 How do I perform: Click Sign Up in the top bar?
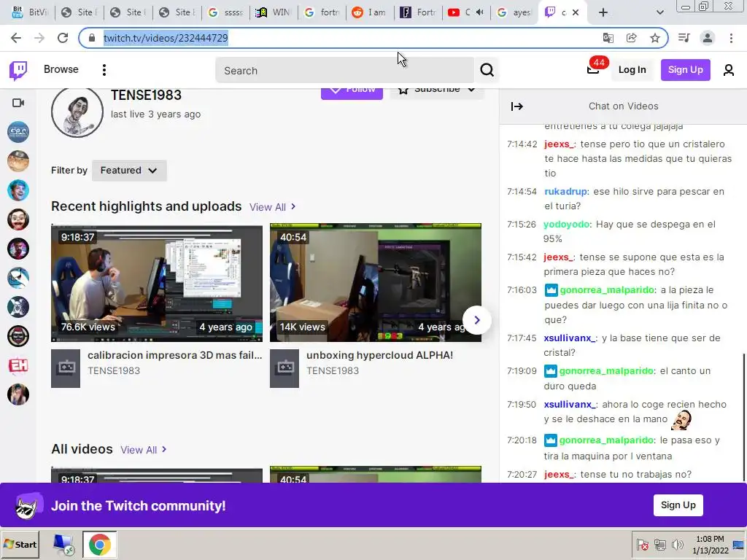685,70
